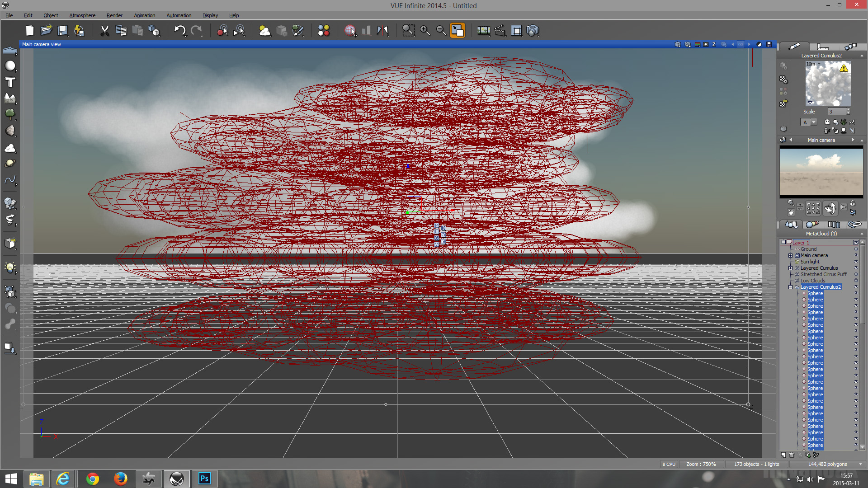Click the Undo arrow in toolbar
Image resolution: width=868 pixels, height=488 pixels.
pyautogui.click(x=179, y=30)
